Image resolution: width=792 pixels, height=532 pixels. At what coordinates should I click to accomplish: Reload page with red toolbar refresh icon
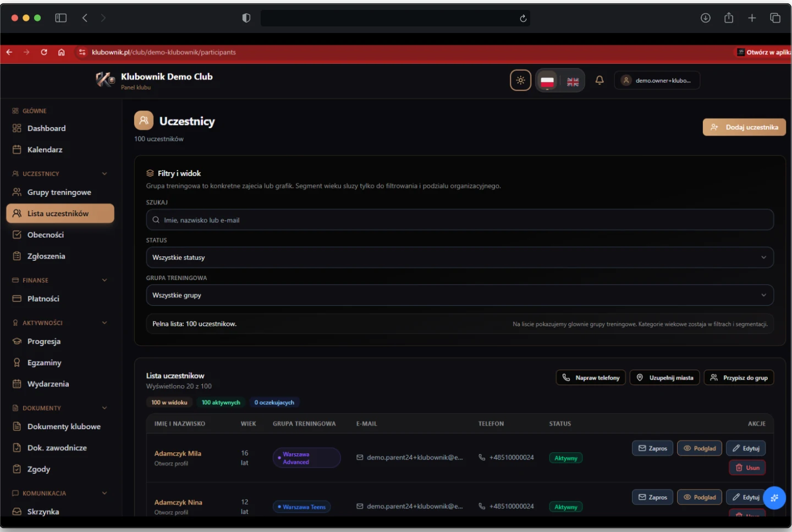click(44, 52)
